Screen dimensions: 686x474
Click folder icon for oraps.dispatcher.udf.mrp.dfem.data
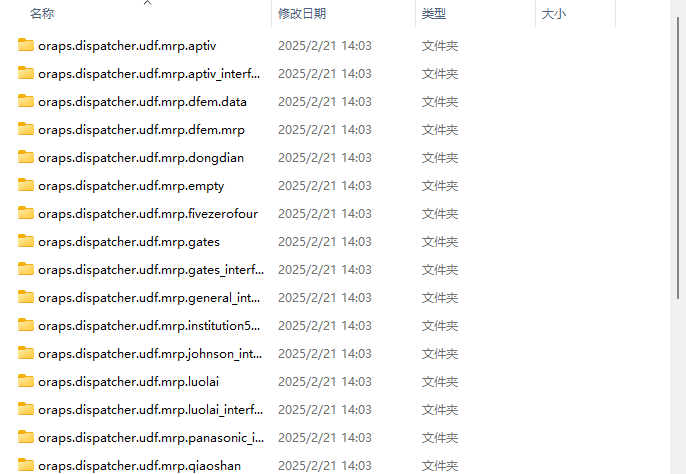(26, 101)
